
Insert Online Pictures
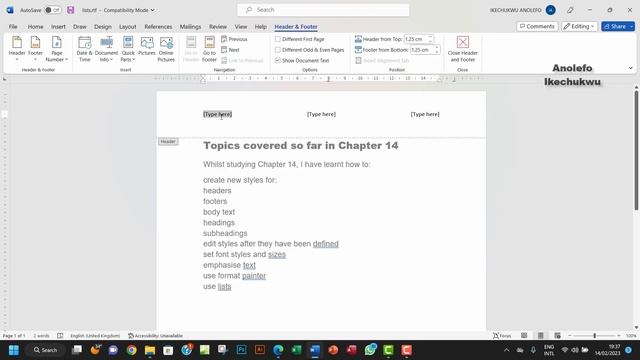point(166,49)
